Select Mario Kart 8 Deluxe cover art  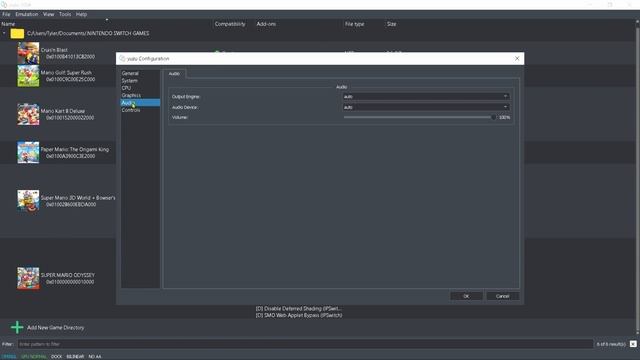pyautogui.click(x=28, y=114)
